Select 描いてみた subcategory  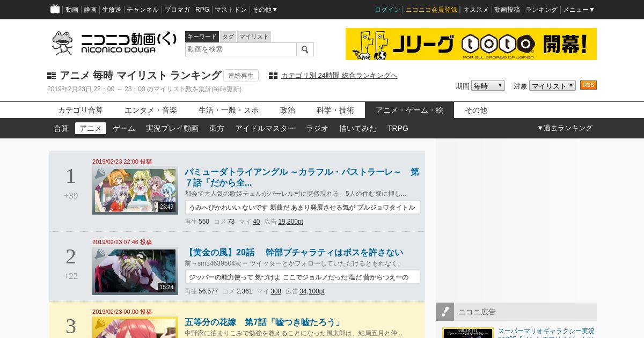358,128
